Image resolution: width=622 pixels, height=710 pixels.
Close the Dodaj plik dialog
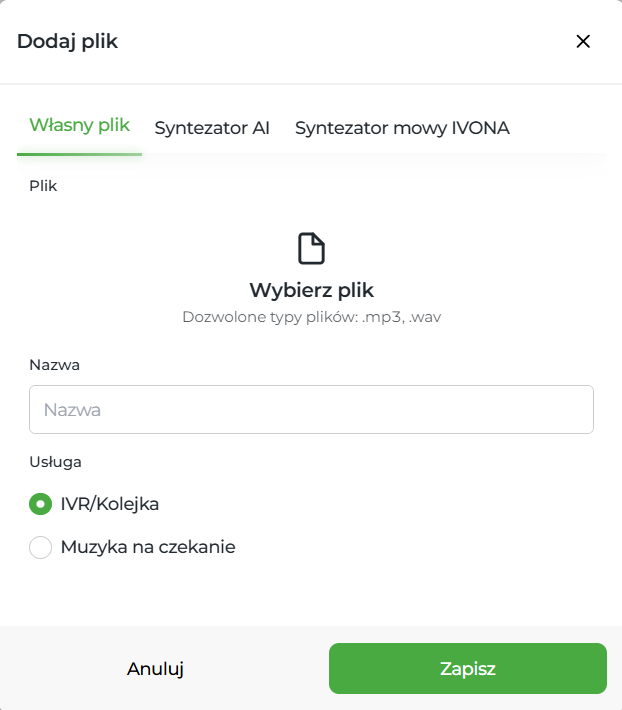click(x=583, y=41)
